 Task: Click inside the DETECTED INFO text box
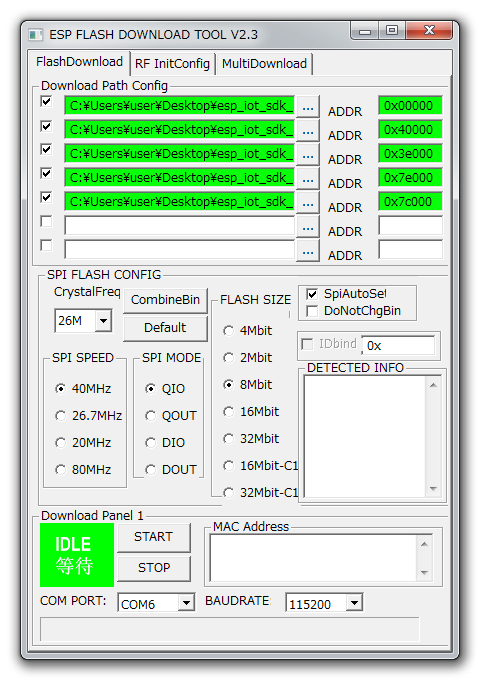pyautogui.click(x=365, y=436)
